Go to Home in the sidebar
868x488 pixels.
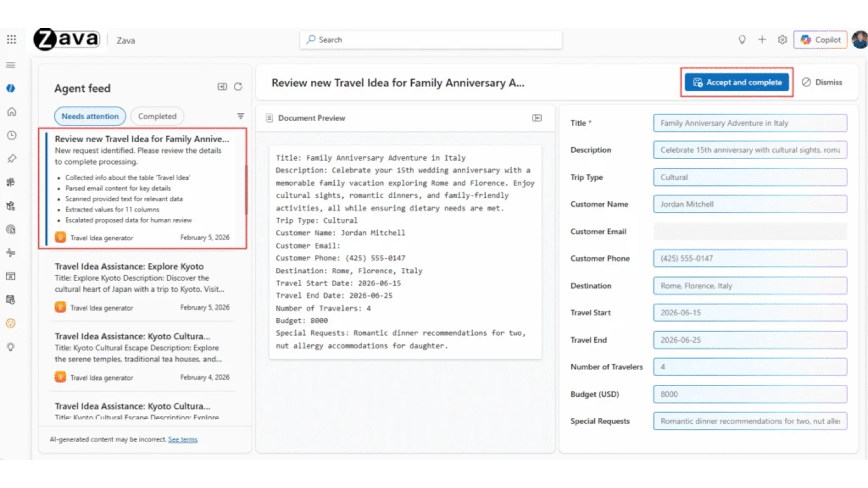12,112
